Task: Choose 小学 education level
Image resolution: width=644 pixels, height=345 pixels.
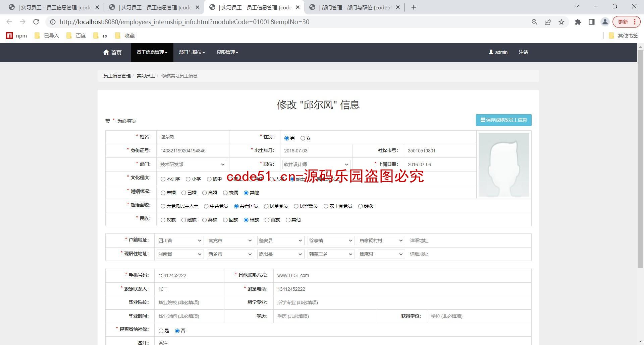Action: point(188,179)
